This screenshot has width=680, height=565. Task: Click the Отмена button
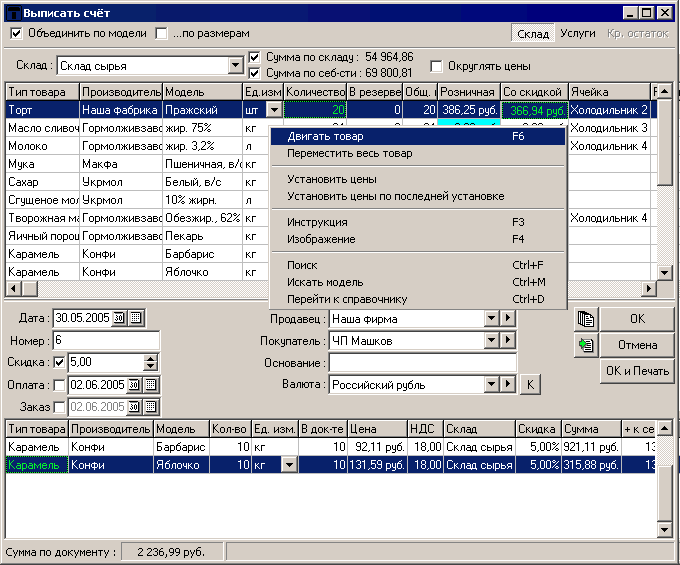click(x=637, y=345)
